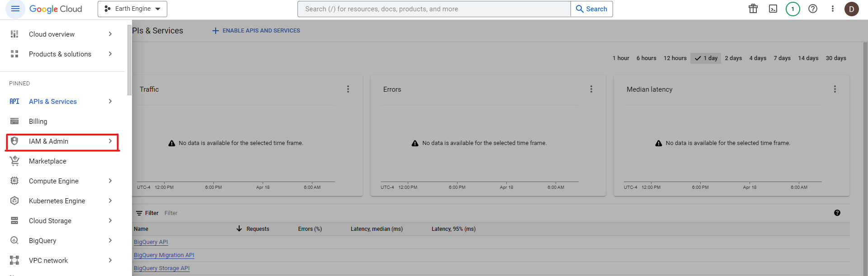Click the search resources input field
The height and width of the screenshot is (276, 868).
click(434, 9)
